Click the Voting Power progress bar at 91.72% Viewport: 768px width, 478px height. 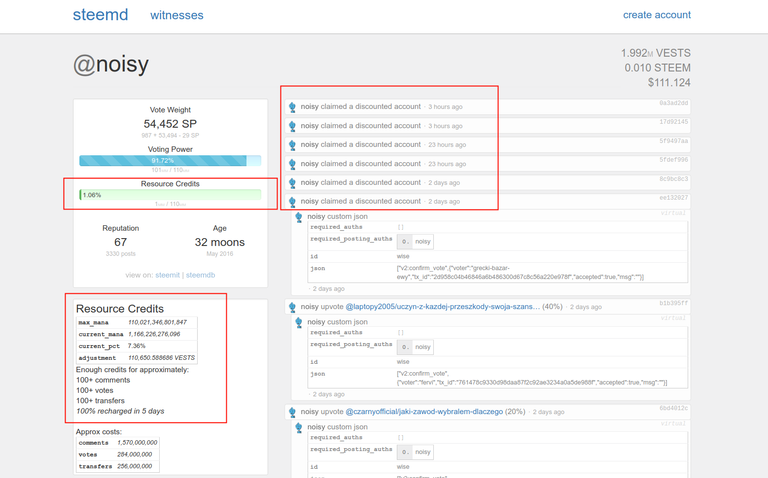170,161
